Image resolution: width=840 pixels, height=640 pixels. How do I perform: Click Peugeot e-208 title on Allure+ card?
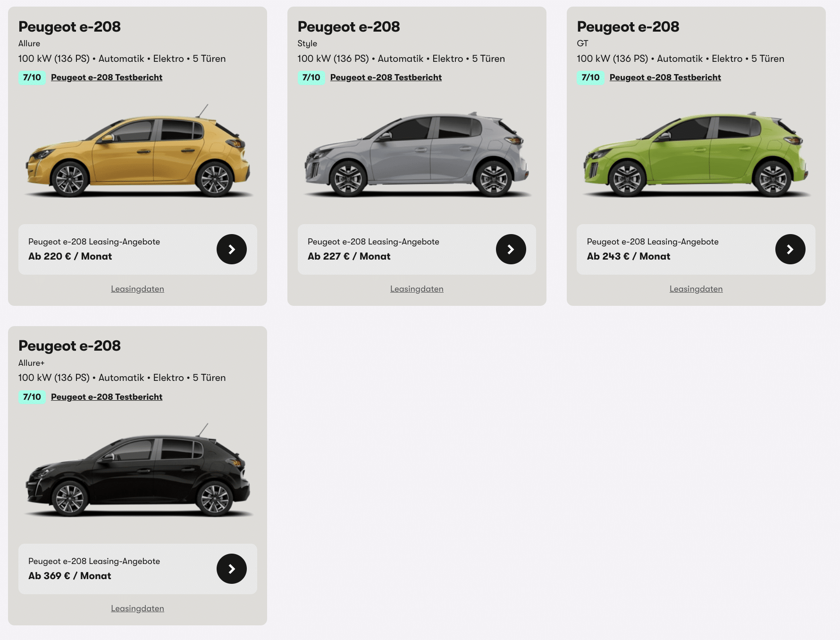point(69,346)
